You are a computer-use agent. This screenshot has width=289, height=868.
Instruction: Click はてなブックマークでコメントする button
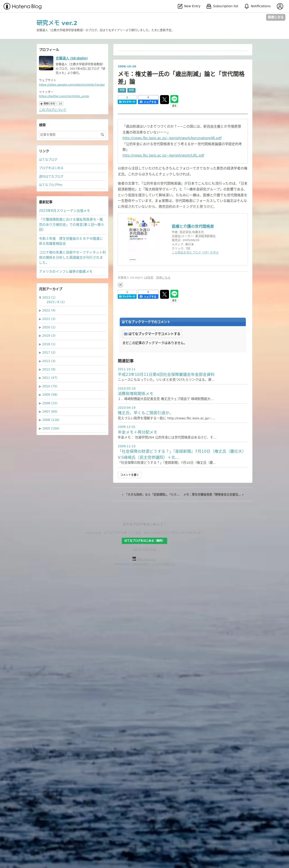152,334
